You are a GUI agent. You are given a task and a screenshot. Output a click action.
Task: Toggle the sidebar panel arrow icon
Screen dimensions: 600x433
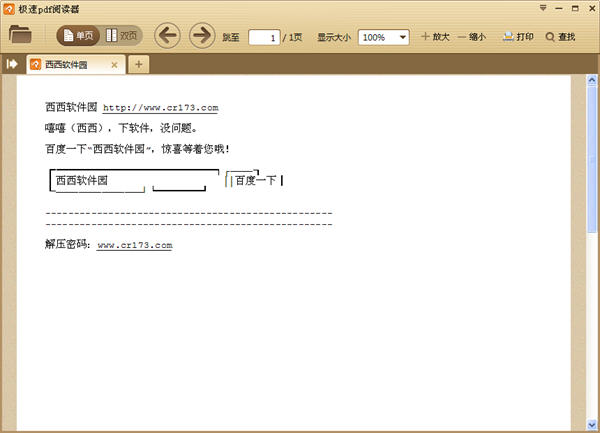(x=12, y=64)
